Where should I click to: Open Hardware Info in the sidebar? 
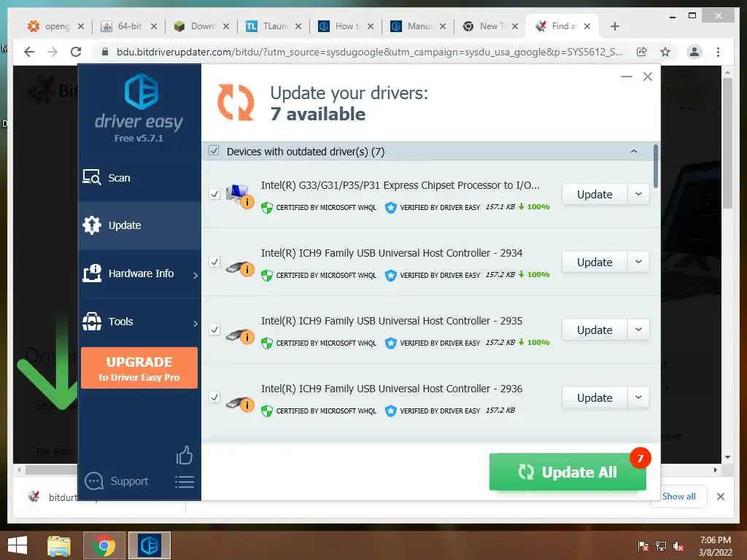coord(139,273)
